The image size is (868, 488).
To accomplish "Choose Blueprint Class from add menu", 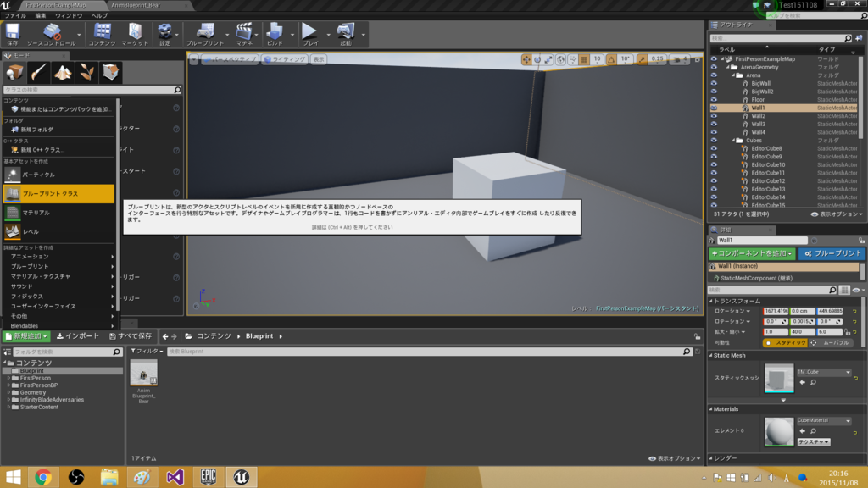I will pyautogui.click(x=58, y=194).
